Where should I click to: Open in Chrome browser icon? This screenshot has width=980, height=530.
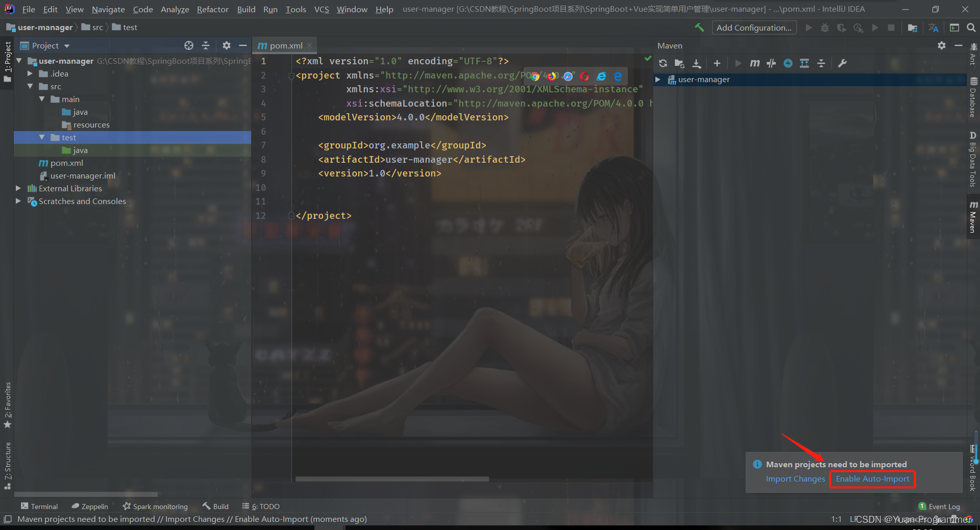pos(535,77)
